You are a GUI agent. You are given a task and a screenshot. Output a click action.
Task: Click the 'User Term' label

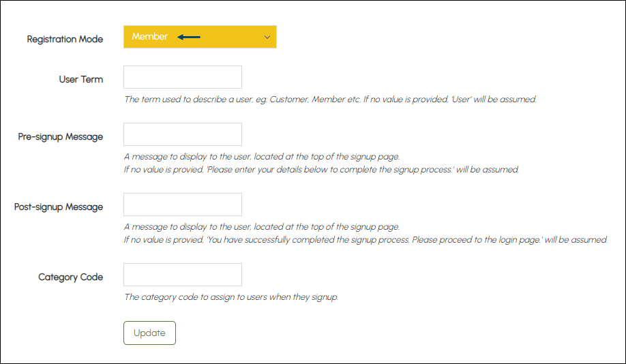(81, 80)
